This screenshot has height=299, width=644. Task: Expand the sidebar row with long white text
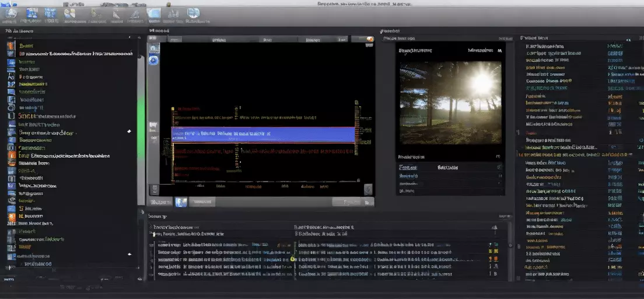pyautogui.click(x=70, y=54)
